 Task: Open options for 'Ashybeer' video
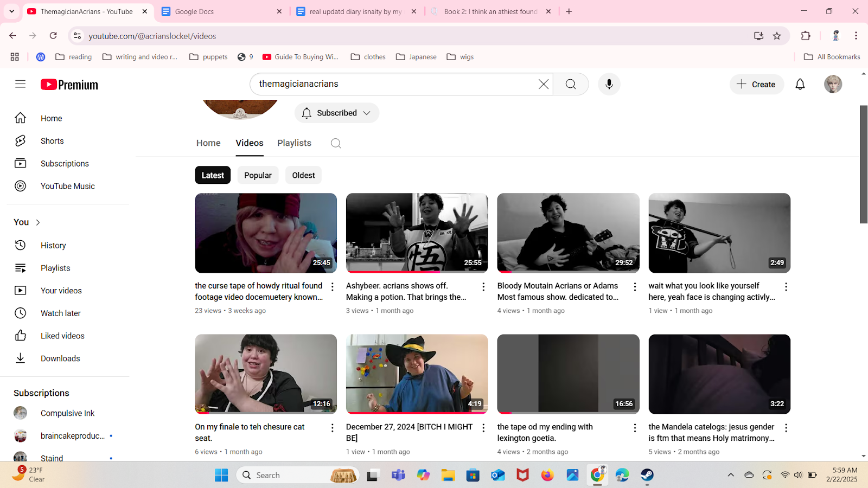point(483,286)
